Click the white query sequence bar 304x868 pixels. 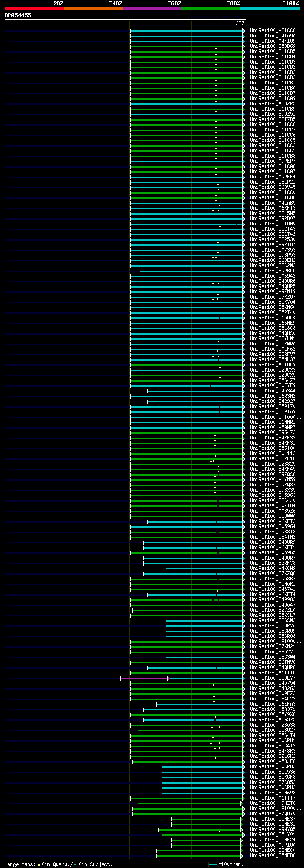pos(125,19)
